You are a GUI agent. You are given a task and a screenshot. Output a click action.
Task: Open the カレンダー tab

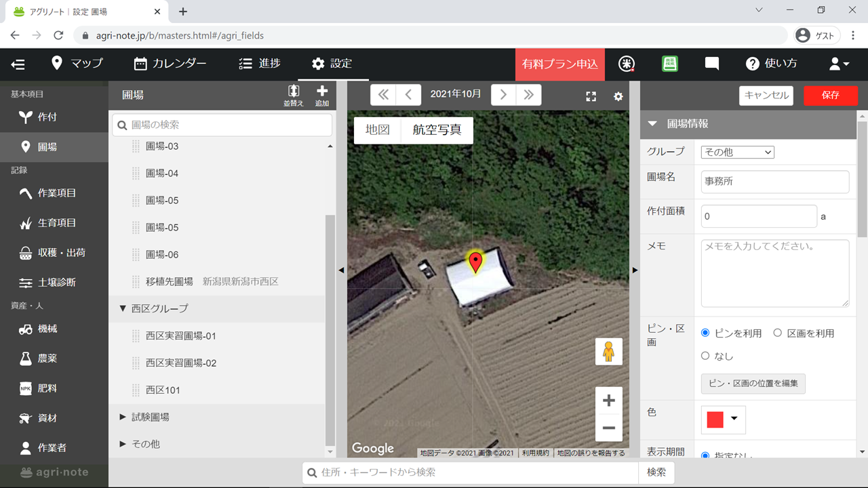[170, 64]
